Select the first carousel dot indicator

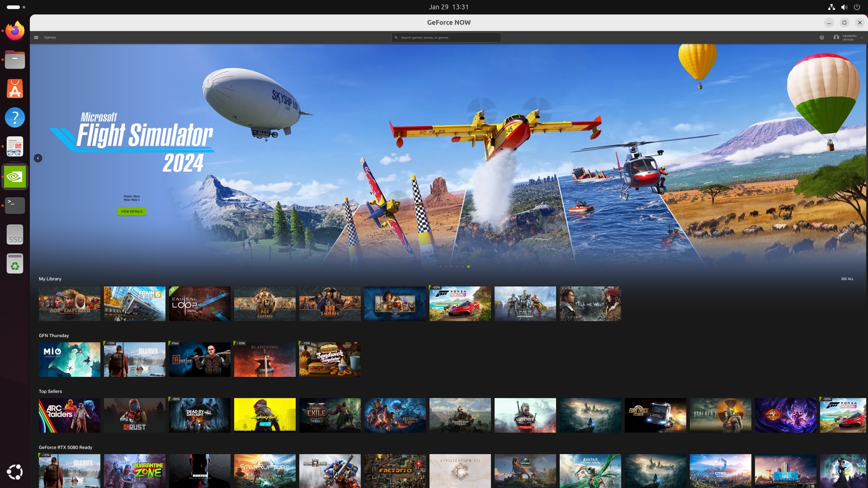(440, 267)
